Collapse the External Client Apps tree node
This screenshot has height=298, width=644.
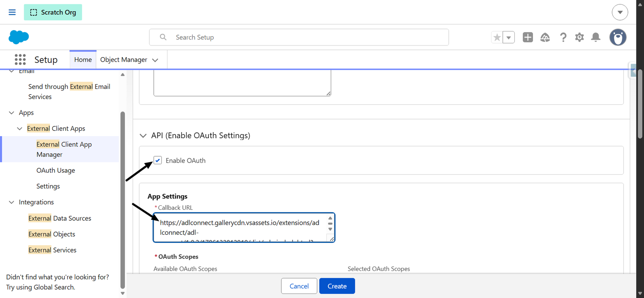click(x=19, y=128)
